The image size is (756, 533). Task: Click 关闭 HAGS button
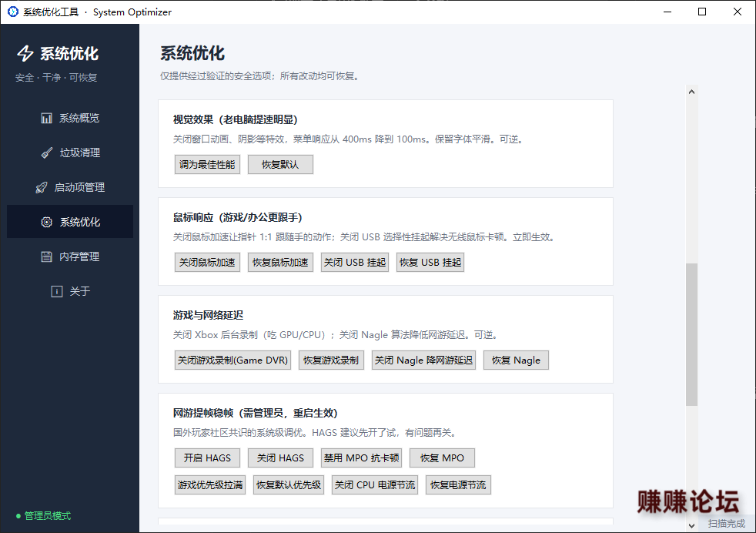point(280,458)
